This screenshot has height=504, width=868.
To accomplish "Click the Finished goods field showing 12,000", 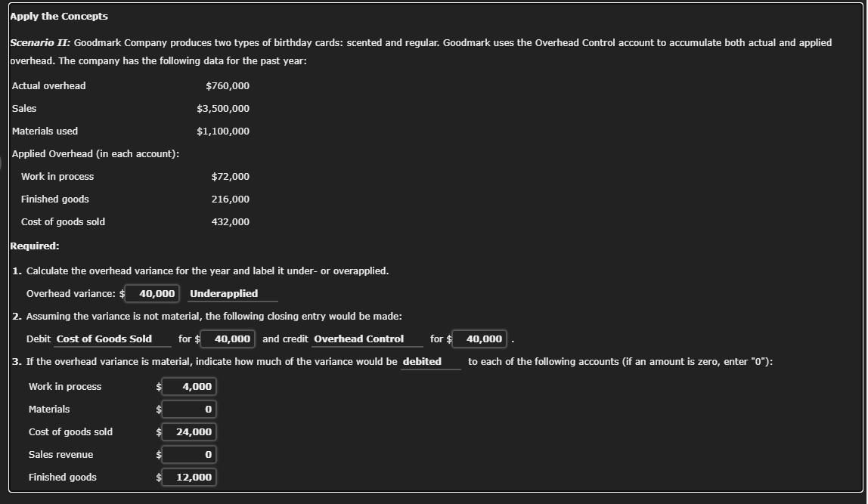I will point(189,477).
